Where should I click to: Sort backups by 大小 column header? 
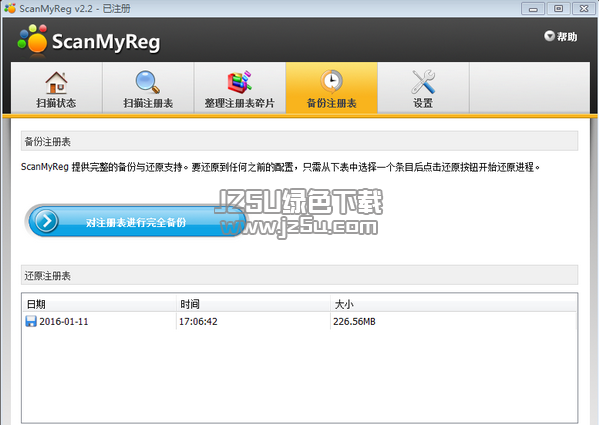pyautogui.click(x=453, y=304)
